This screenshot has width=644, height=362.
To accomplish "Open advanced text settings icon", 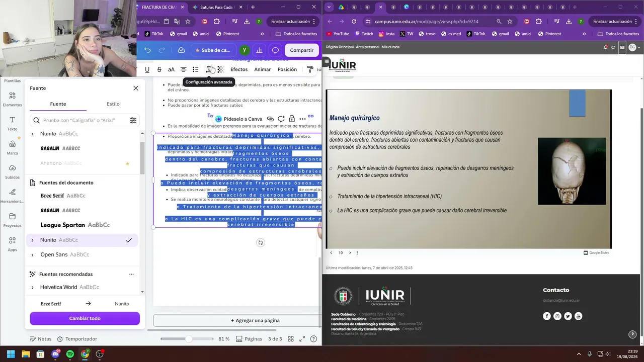I will point(209,69).
